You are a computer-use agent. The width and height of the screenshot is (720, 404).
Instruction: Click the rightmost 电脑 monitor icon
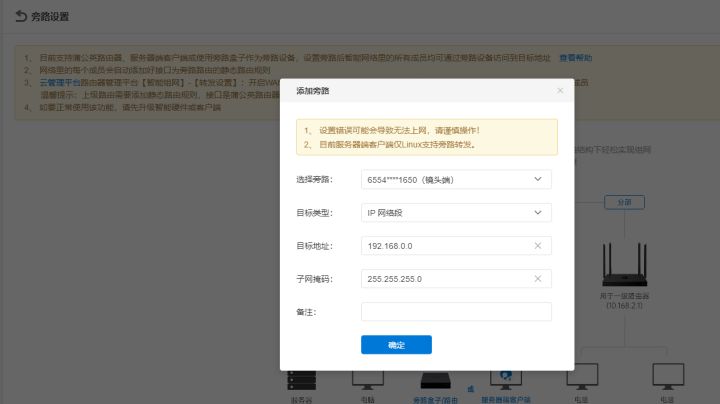point(667,378)
